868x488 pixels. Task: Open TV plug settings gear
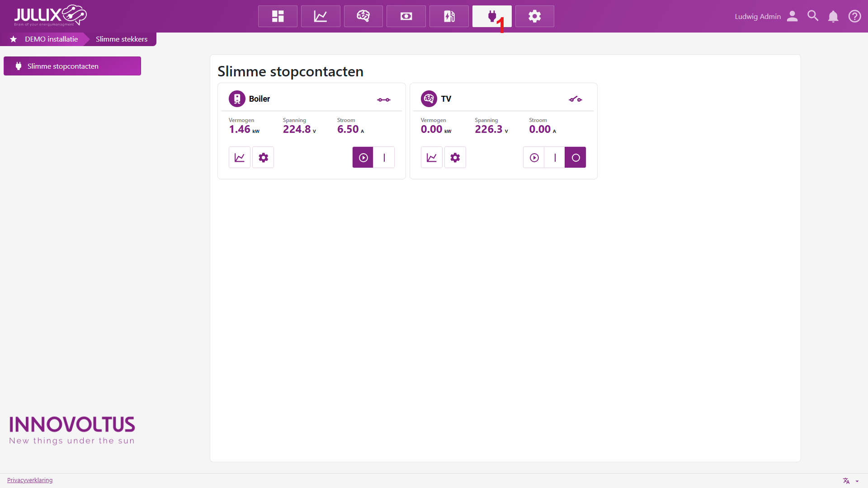point(455,158)
